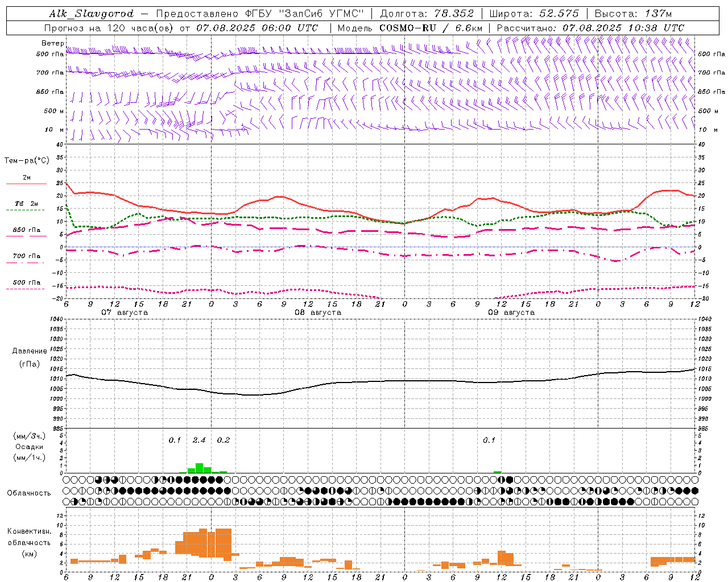
Task: Click the precipitation value "0.2"
Action: click(x=224, y=440)
